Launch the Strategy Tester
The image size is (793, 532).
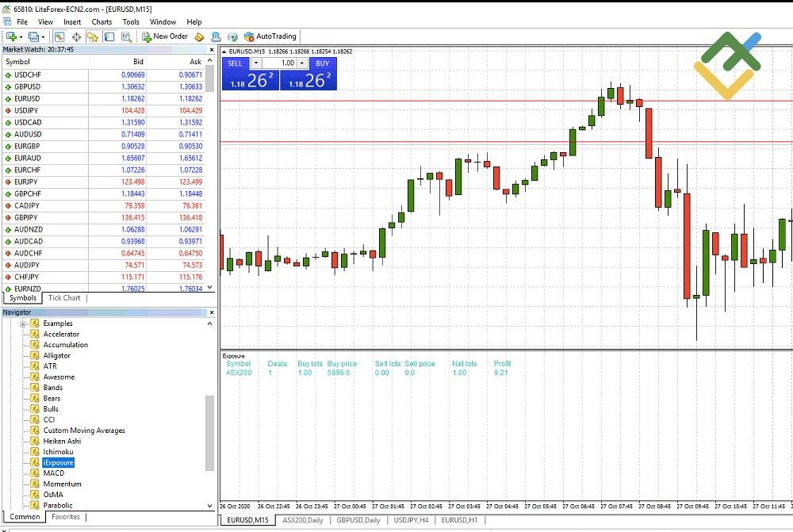click(x=215, y=37)
